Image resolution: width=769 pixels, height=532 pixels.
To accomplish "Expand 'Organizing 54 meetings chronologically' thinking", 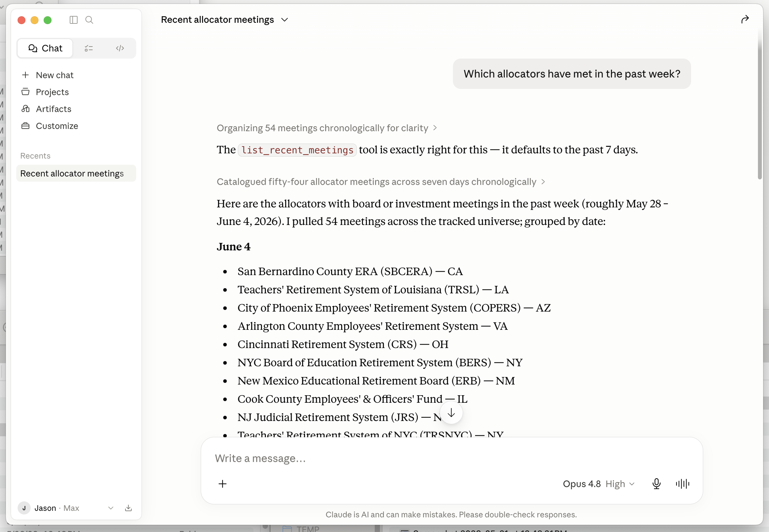I will [x=327, y=128].
